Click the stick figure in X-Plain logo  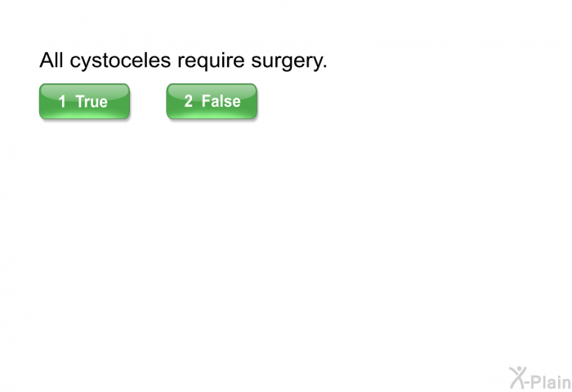pos(518,377)
